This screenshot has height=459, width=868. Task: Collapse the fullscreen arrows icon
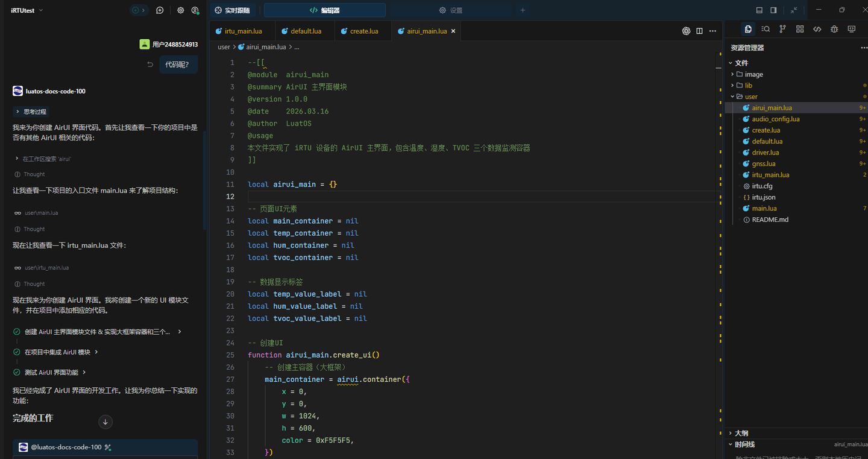coord(794,10)
